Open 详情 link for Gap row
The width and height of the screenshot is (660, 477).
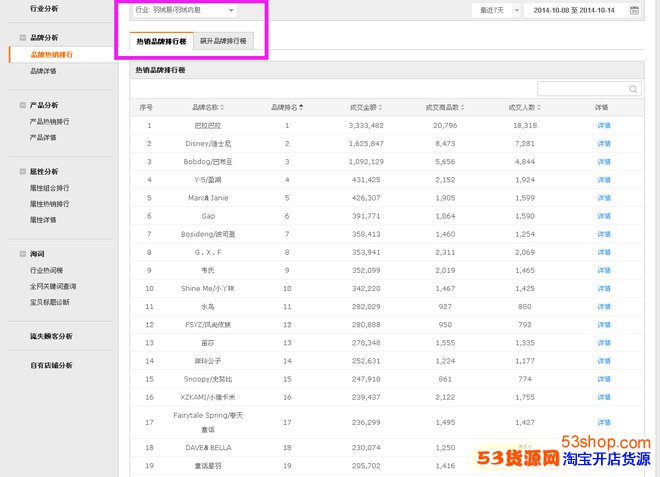602,215
